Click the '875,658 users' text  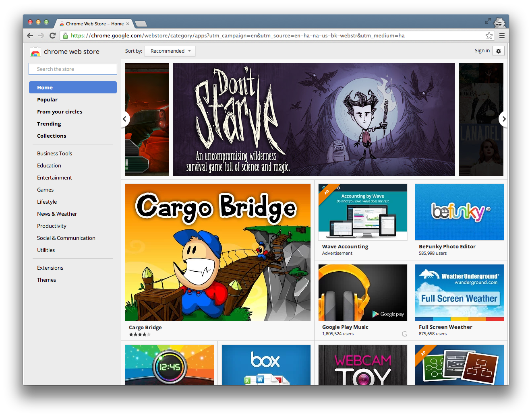pyautogui.click(x=433, y=334)
